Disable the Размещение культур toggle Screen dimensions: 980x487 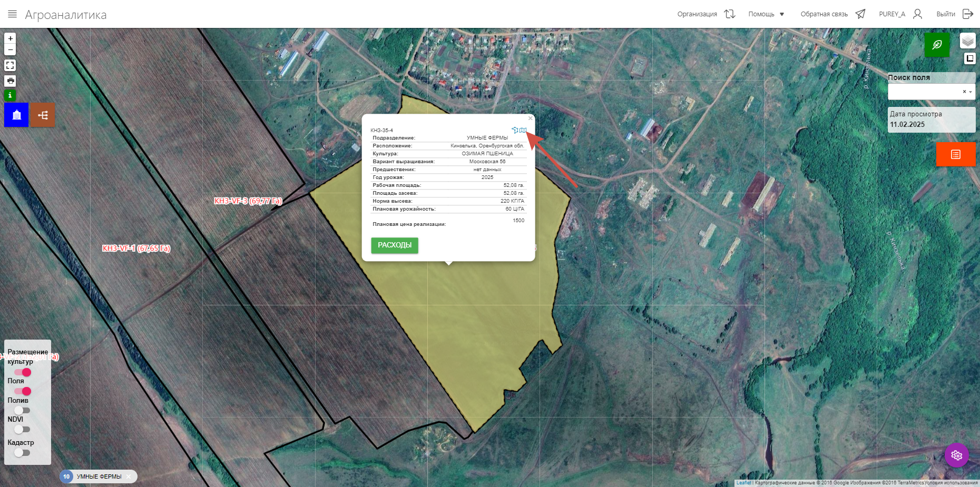[x=23, y=372]
